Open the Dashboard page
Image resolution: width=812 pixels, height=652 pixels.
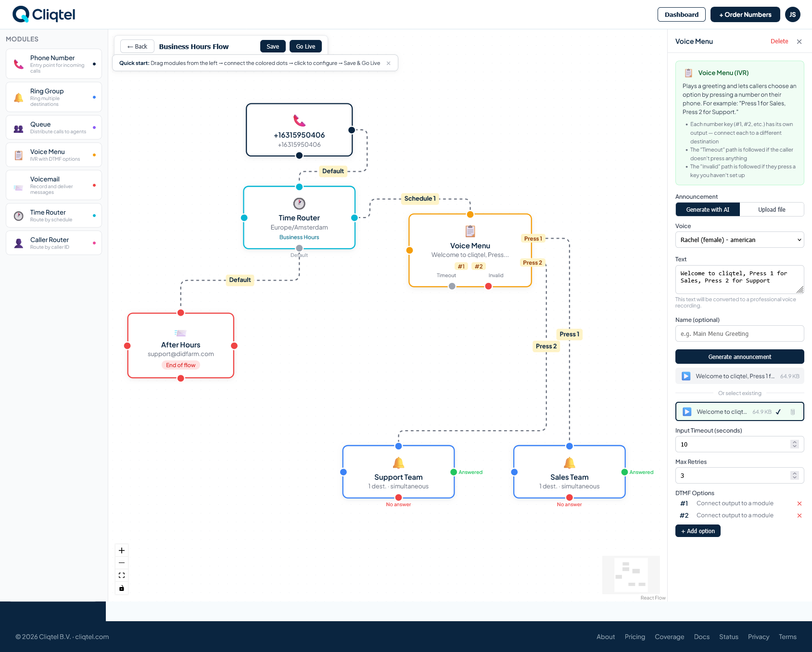[x=681, y=14]
